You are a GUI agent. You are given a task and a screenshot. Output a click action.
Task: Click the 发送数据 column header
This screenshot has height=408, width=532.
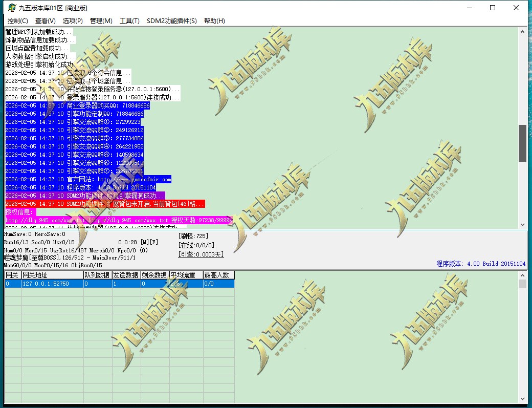click(126, 275)
